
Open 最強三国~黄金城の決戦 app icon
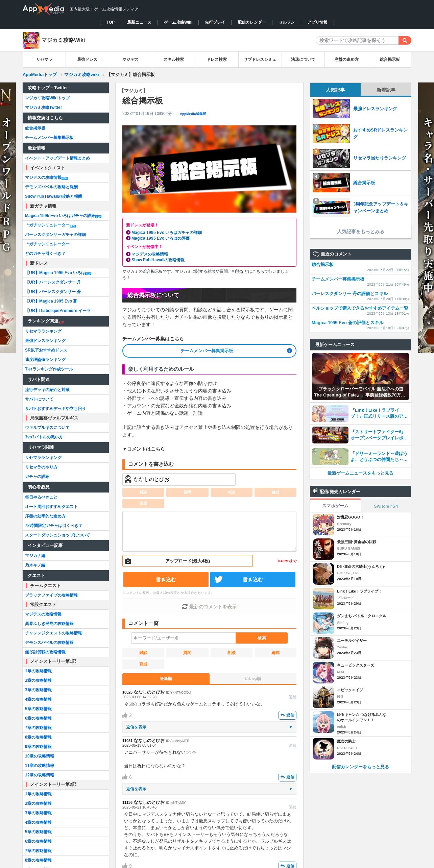pos(323,549)
